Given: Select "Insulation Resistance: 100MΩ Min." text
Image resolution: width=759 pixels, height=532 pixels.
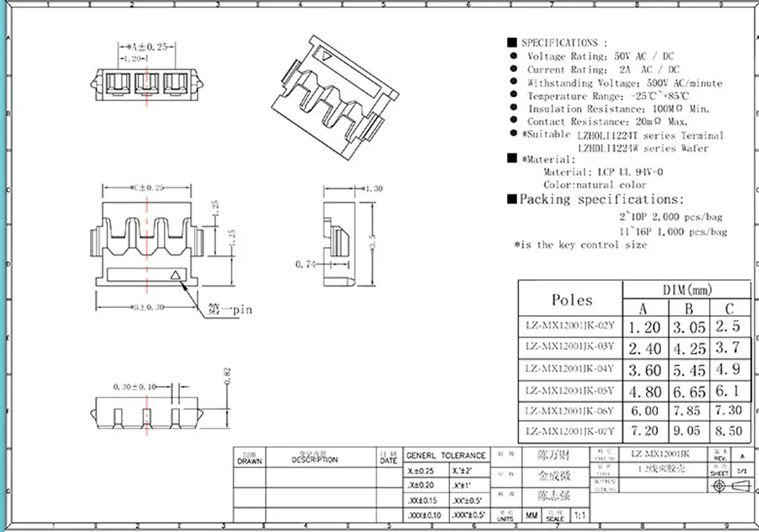Looking at the screenshot, I should coord(619,109).
